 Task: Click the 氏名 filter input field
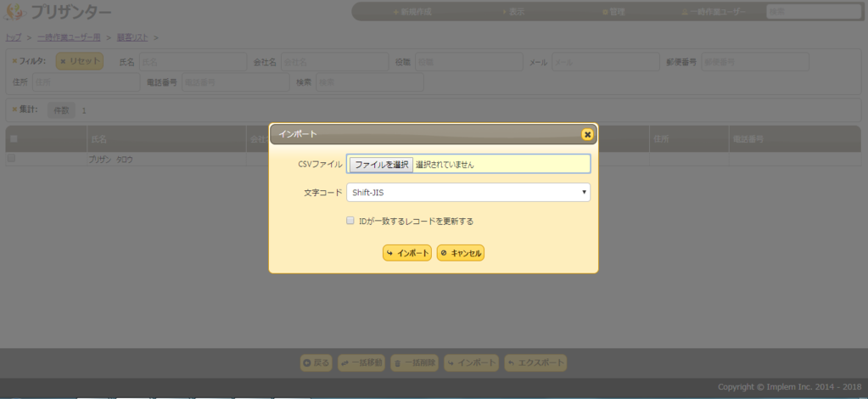193,62
